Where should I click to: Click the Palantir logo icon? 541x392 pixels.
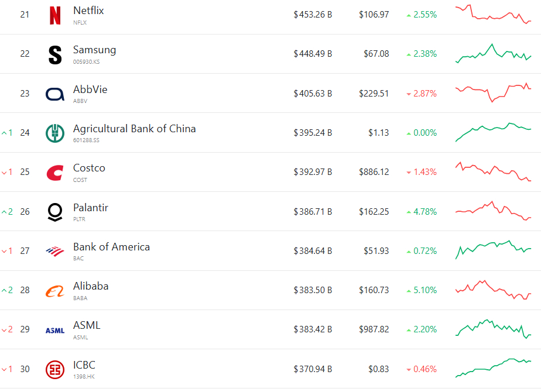55,212
